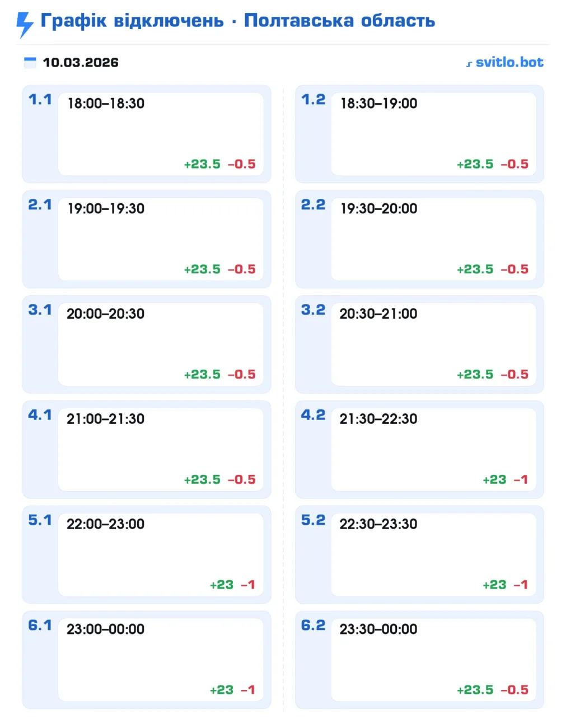The height and width of the screenshot is (728, 566).
Task: Click the 22:30–23:30 time slot
Action: tap(378, 524)
